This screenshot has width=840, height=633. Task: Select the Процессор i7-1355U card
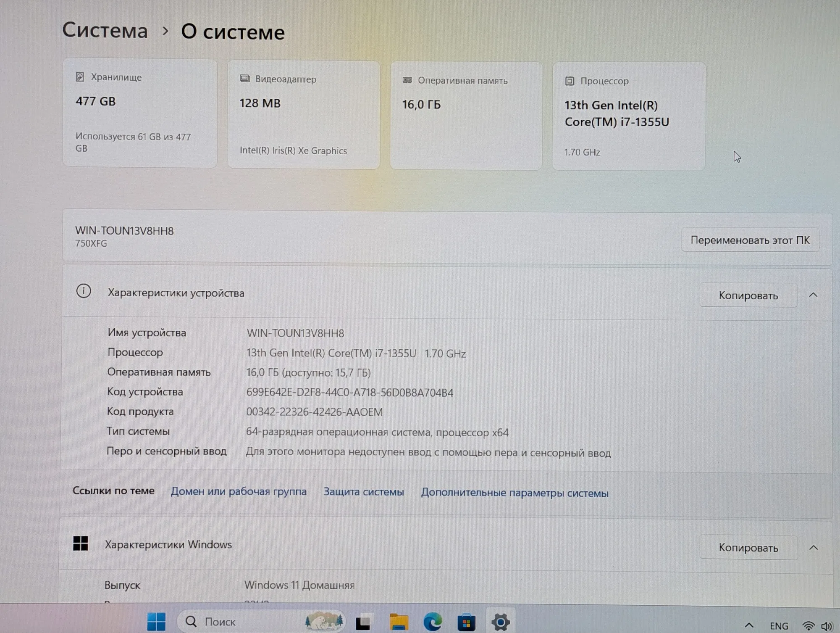(x=629, y=116)
